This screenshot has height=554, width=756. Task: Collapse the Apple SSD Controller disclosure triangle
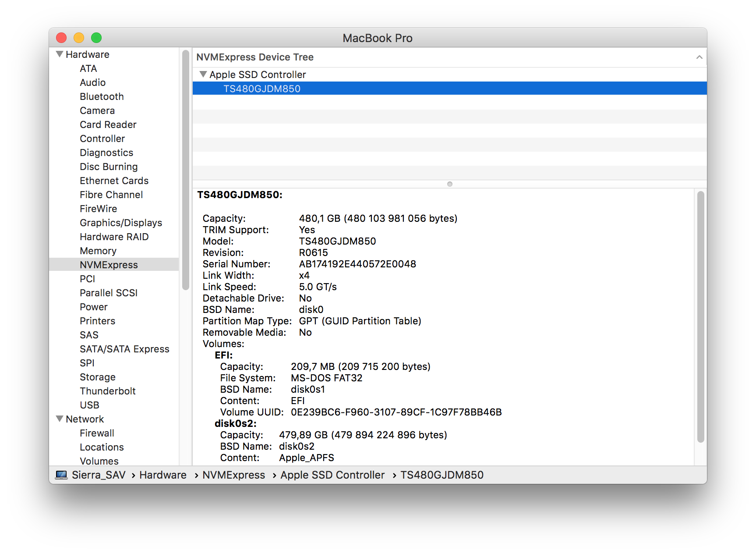pos(203,75)
